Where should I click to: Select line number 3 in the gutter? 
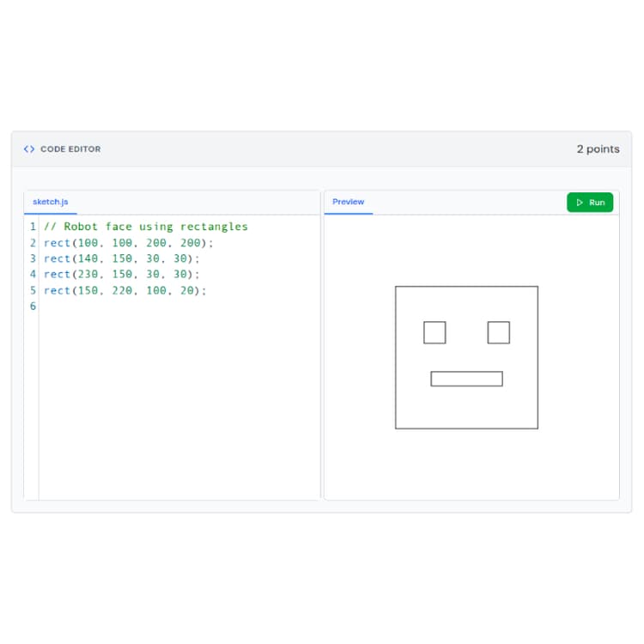coord(33,258)
